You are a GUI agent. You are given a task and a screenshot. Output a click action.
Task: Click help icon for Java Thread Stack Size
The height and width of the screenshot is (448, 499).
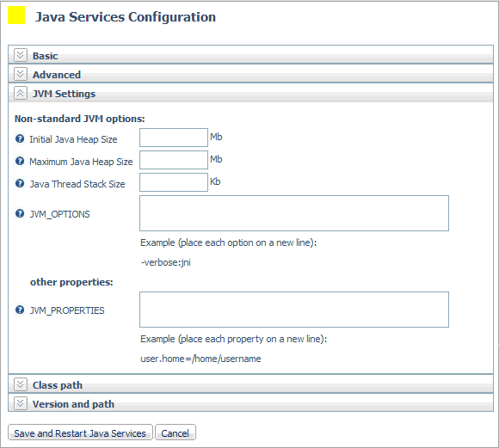pos(20,183)
